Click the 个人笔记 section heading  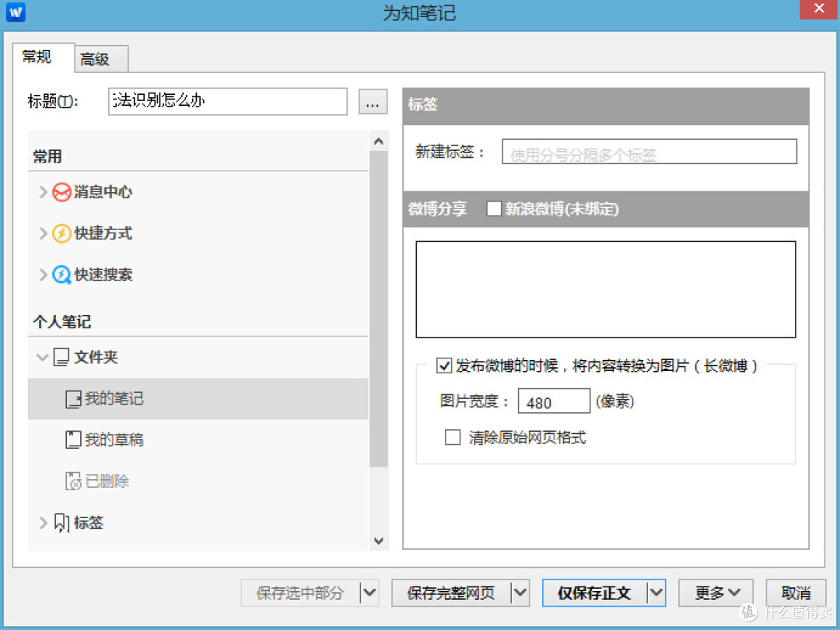point(62,321)
